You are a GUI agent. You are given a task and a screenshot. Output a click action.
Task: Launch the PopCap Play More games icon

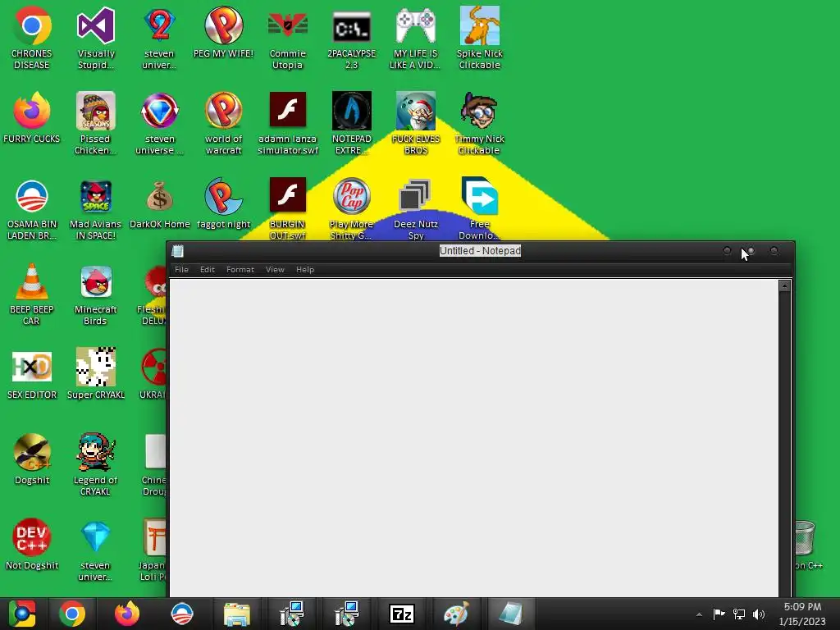[351, 209]
